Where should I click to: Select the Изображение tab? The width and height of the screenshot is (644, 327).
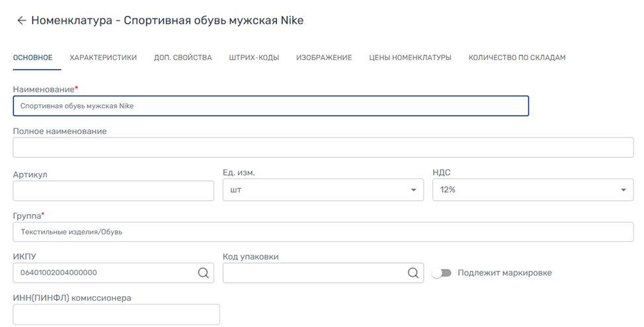[324, 58]
